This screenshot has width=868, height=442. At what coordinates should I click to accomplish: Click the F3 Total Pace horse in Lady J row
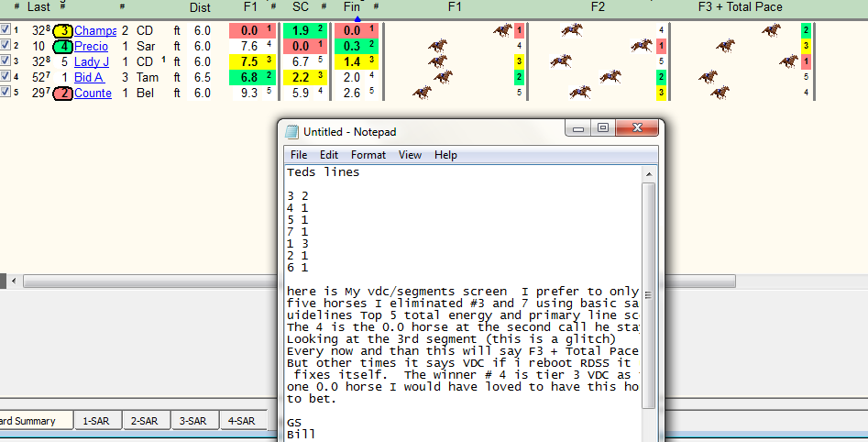point(788,61)
